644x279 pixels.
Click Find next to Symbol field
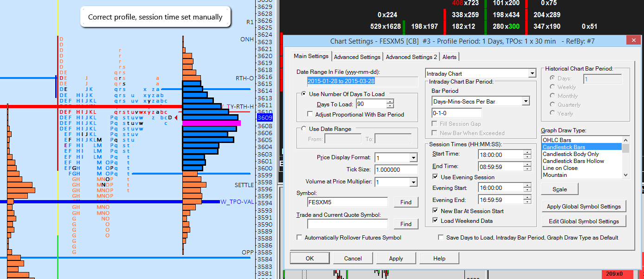click(406, 202)
